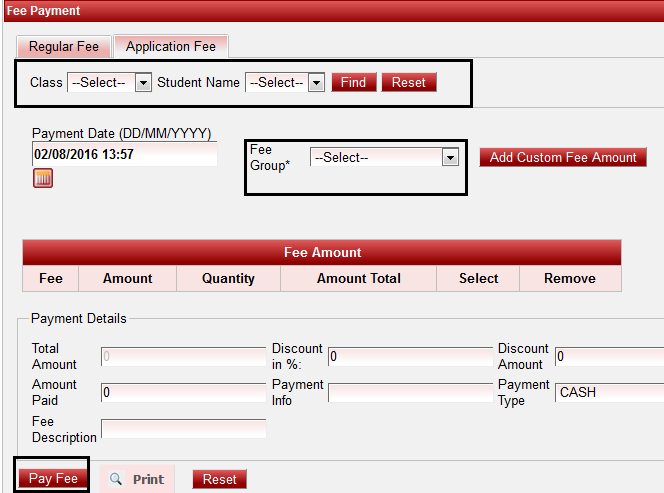Image resolution: width=664 pixels, height=493 pixels.
Task: Click the magnifier icon beside Print
Action: tap(117, 479)
